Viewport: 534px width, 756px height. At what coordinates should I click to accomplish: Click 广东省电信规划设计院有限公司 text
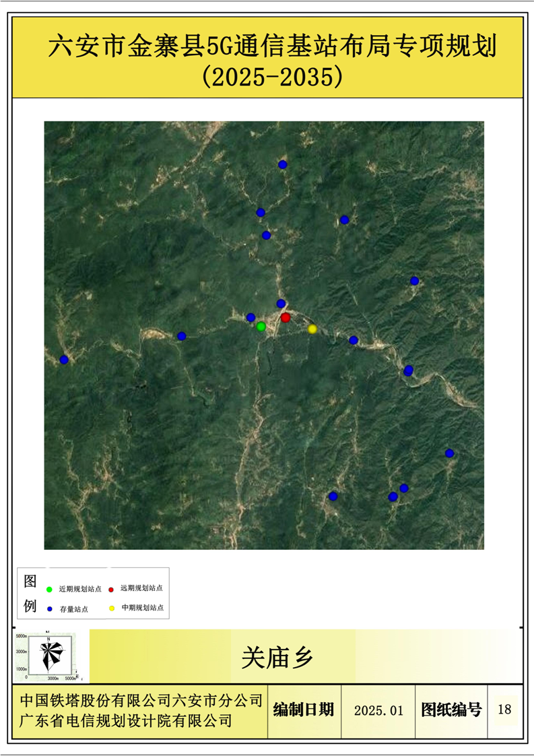(x=126, y=721)
